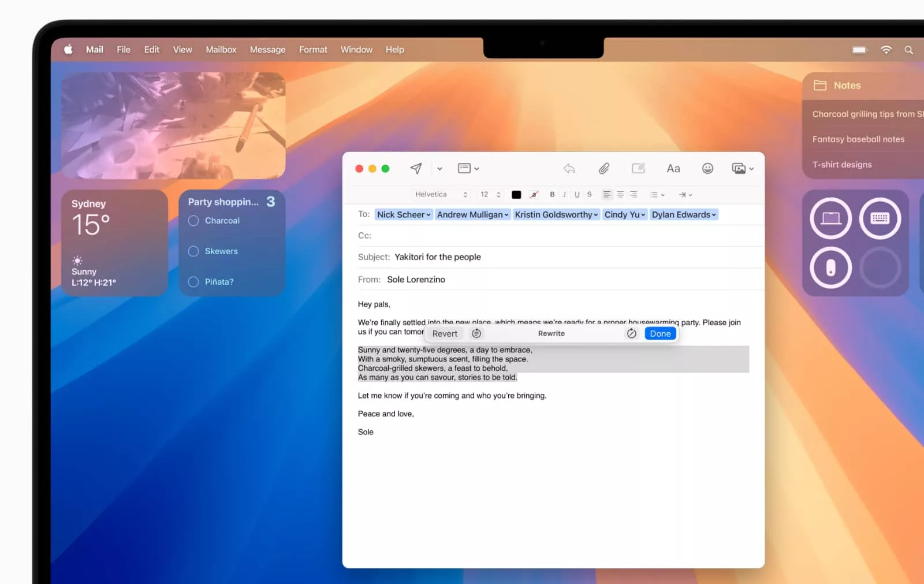Image resolution: width=924 pixels, height=584 pixels.
Task: Click the black text color swatch
Action: 516,195
